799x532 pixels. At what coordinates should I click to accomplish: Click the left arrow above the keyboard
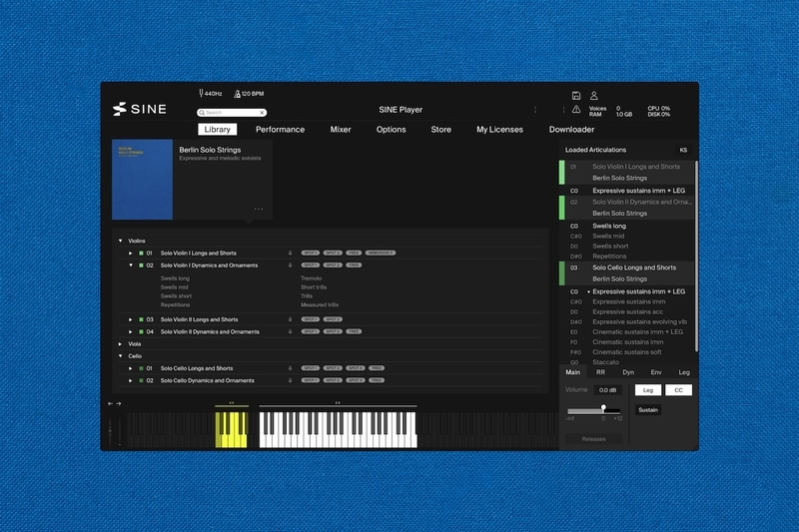[x=110, y=403]
